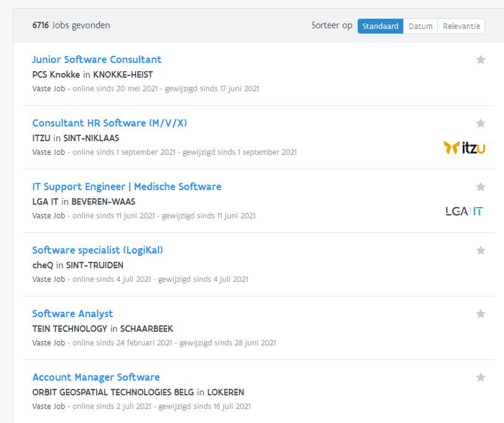Bookmark the IT Support Engineer listing
This screenshot has width=504, height=423.
(481, 187)
